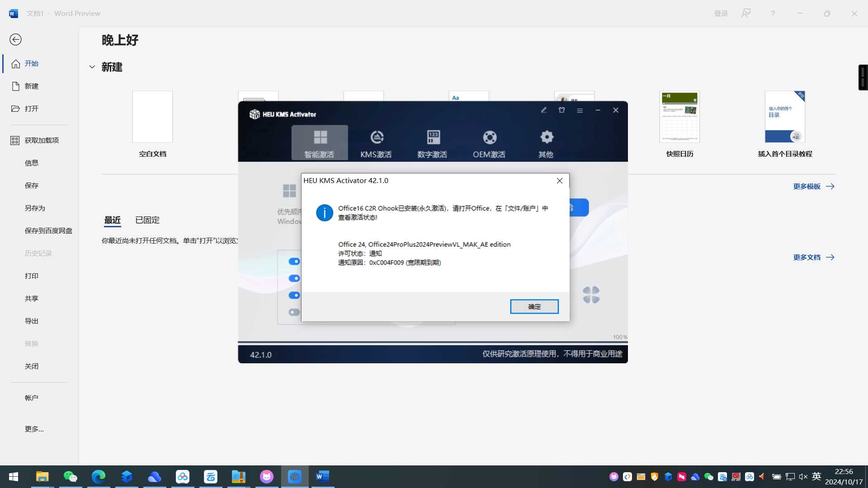Viewport: 868px width, 488px height.
Task: Switch to the 已固定 documents tab
Action: point(147,220)
